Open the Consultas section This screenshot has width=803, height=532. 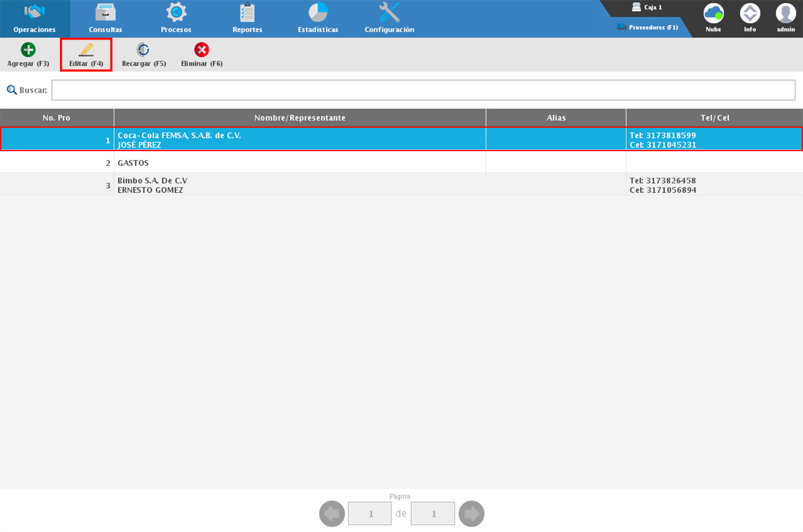point(105,19)
